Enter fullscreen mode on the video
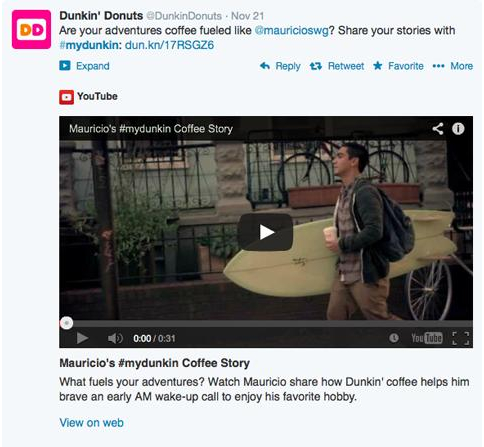 tap(461, 338)
